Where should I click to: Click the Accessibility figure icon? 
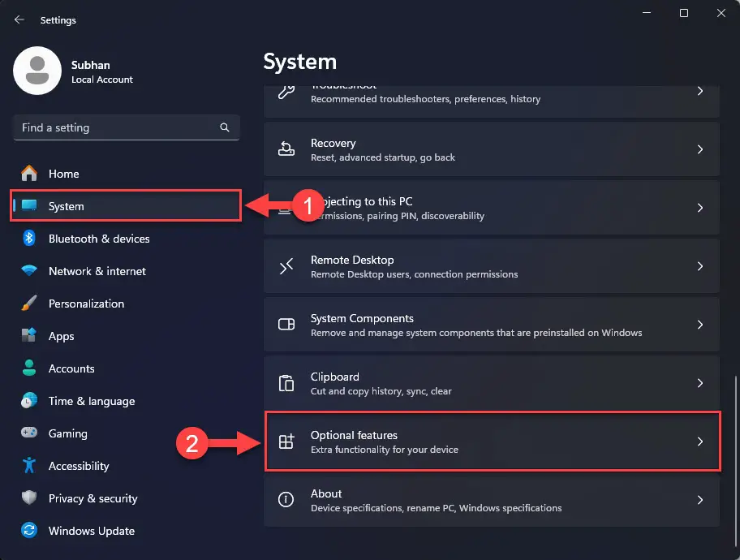[29, 466]
